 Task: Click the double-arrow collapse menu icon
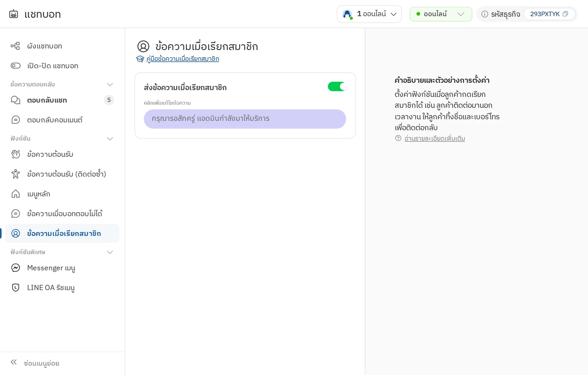pyautogui.click(x=14, y=362)
